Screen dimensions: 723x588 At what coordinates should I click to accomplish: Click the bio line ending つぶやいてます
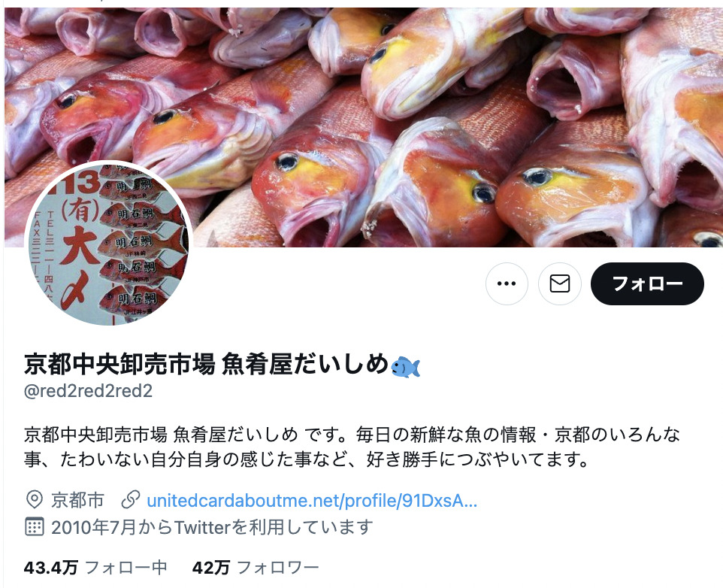(307, 459)
